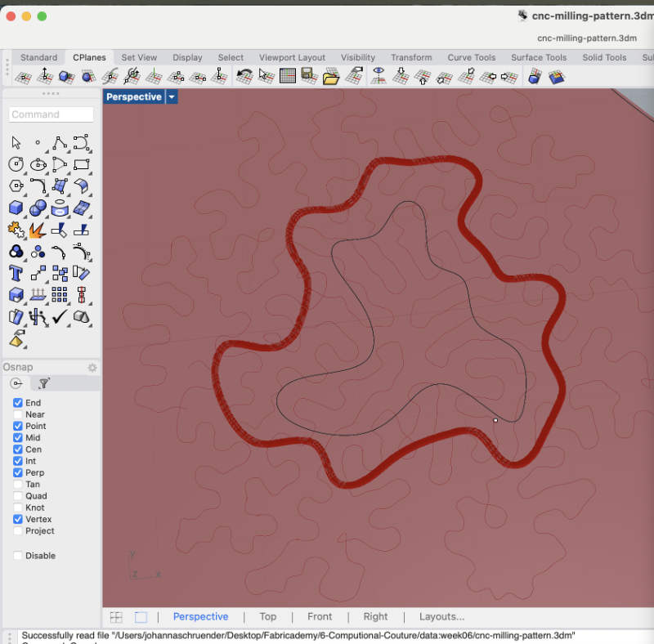Screen dimensions: 654x644
Task: Open the Standard toolbar tab
Action: click(x=38, y=57)
